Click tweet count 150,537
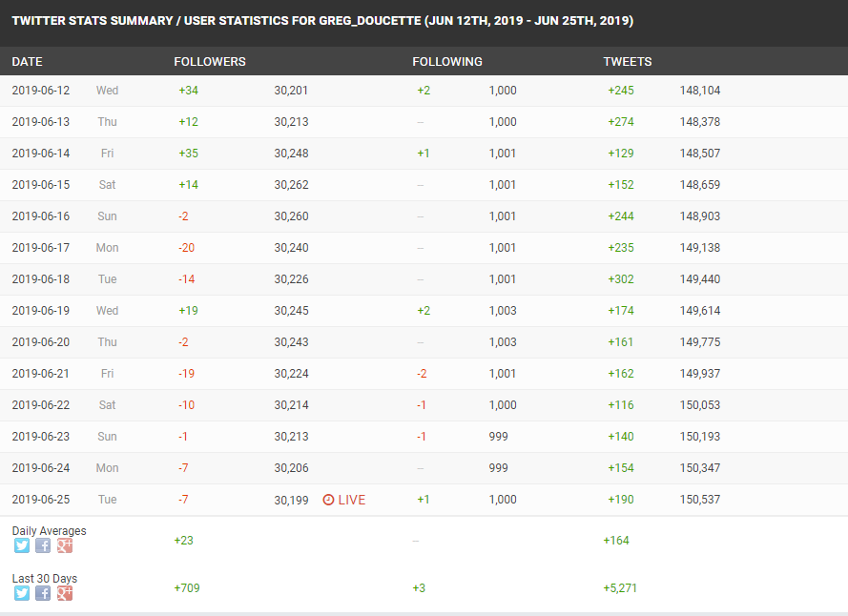This screenshot has height=616, width=848. pos(700,499)
